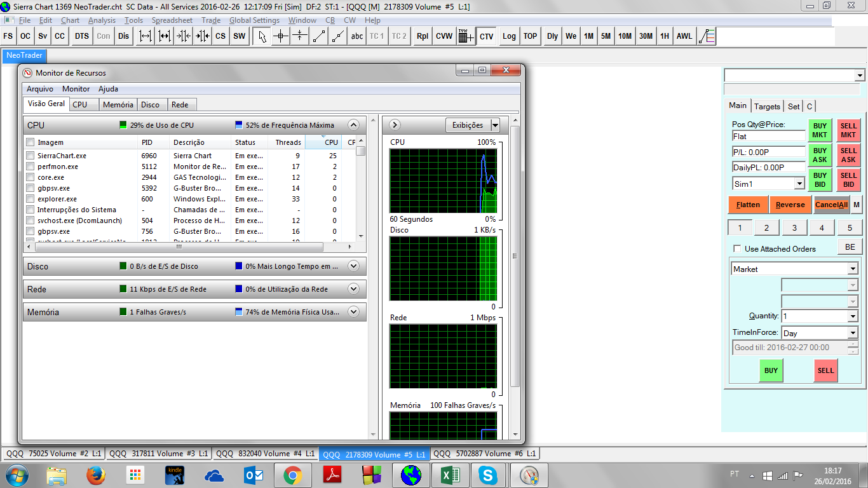Click the Reverse button
868x488 pixels.
(790, 205)
